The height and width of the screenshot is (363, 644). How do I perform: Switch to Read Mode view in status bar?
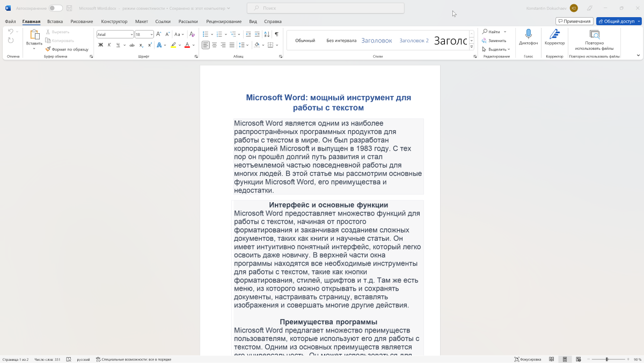click(551, 359)
